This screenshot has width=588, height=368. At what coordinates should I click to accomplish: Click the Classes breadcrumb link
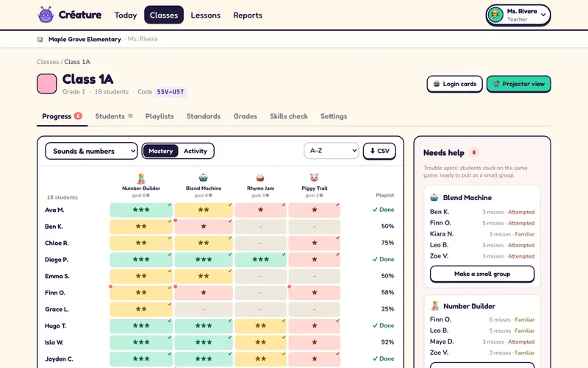tap(48, 62)
